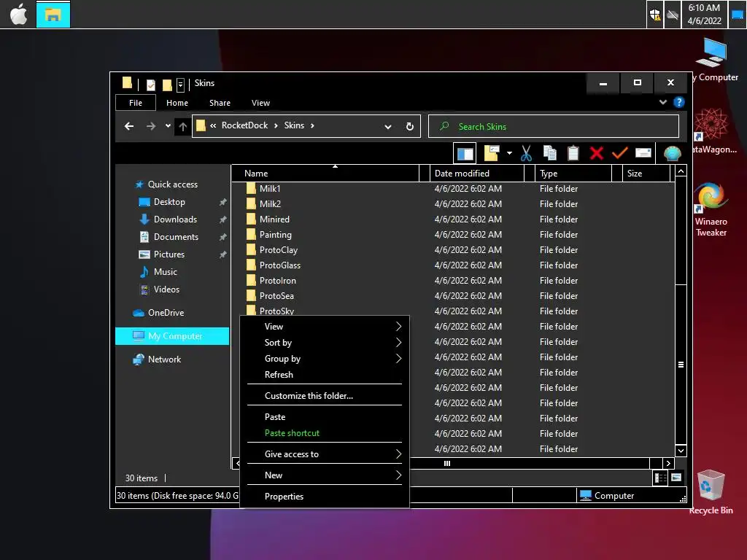Click the Classic Shell seashell settings icon

tap(672, 153)
